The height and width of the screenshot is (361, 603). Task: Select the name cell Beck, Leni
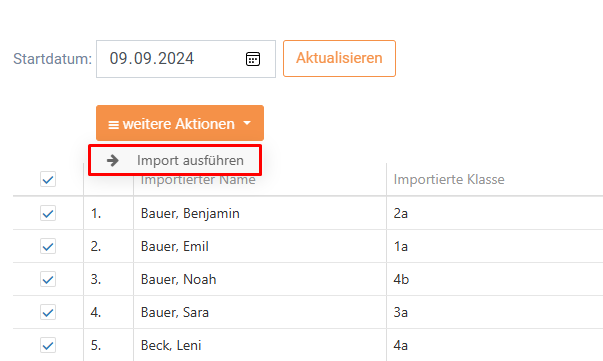(171, 345)
